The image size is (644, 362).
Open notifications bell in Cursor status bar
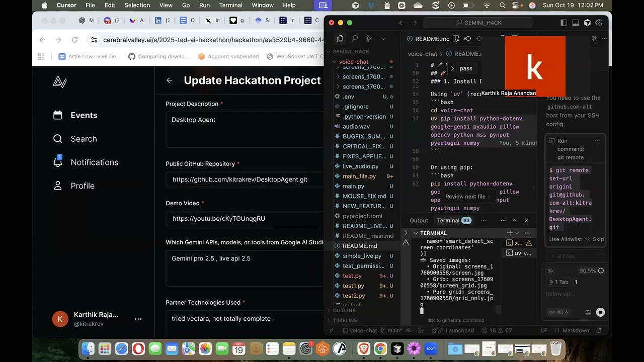[x=599, y=330]
